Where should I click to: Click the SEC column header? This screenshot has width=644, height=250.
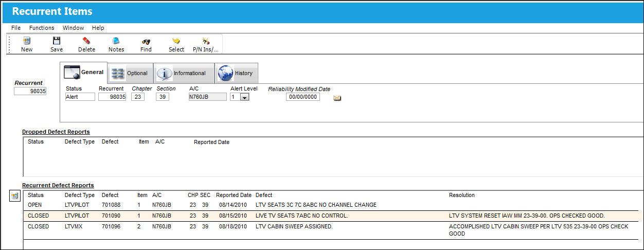pos(205,195)
